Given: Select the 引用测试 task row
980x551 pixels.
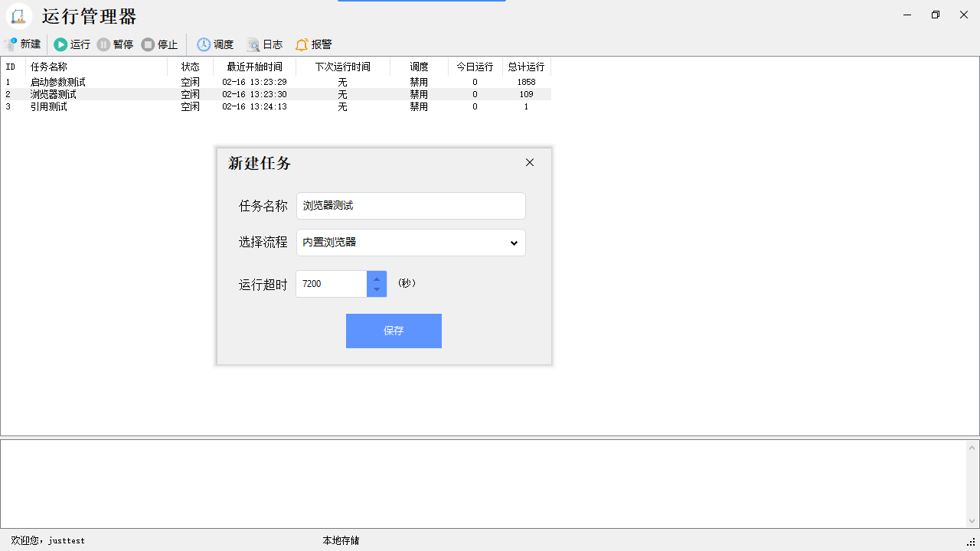Looking at the screenshot, I should [x=49, y=107].
